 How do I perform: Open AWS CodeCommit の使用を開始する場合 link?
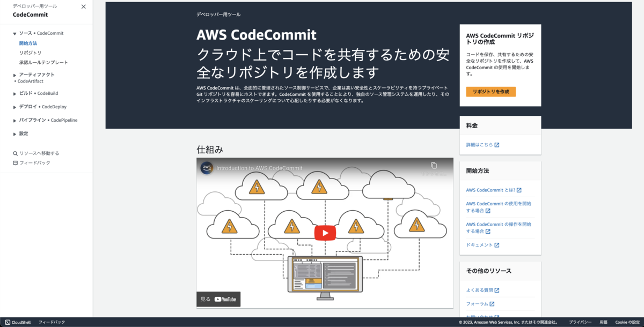pyautogui.click(x=499, y=207)
